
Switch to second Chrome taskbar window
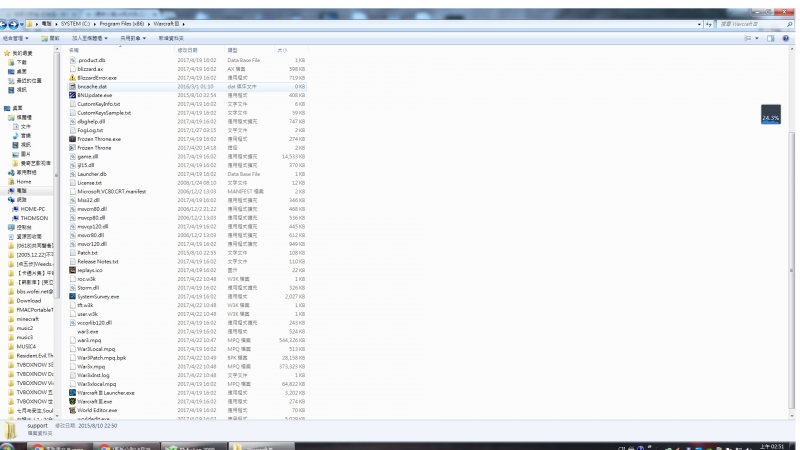(x=127, y=447)
